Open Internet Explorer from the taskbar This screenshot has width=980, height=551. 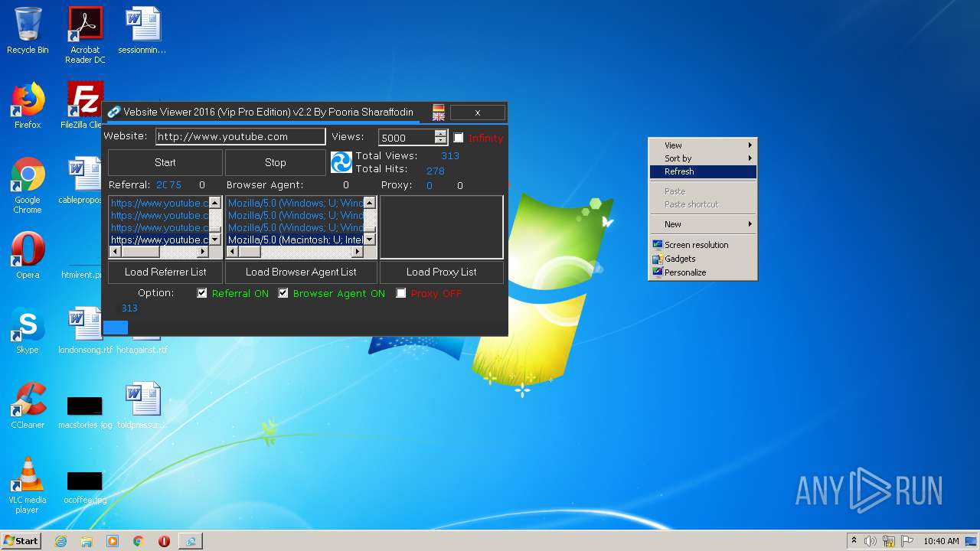pos(60,541)
